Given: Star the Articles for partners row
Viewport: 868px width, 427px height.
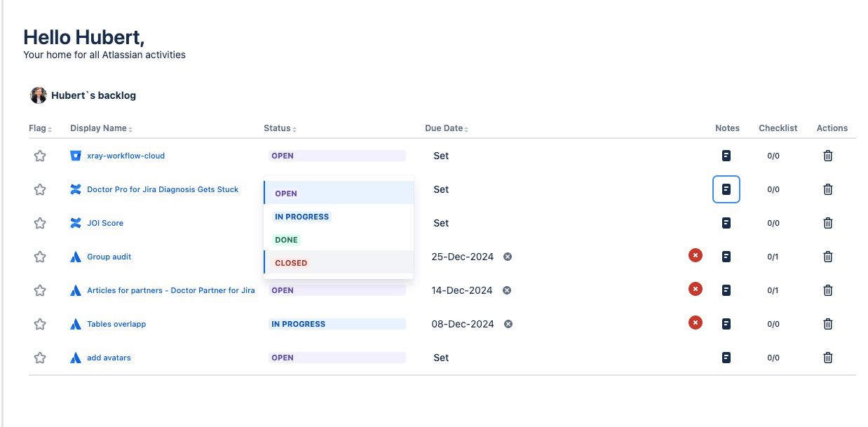Looking at the screenshot, I should coord(40,290).
